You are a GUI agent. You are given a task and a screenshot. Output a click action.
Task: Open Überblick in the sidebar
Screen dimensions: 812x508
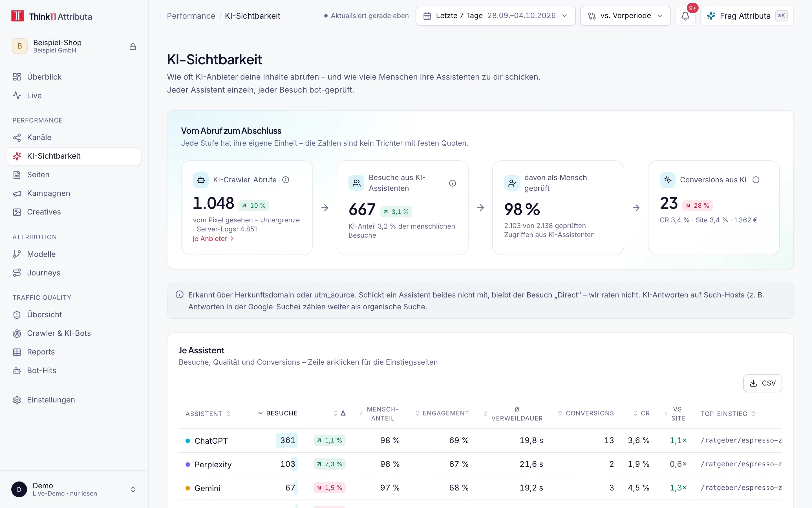(x=74, y=77)
